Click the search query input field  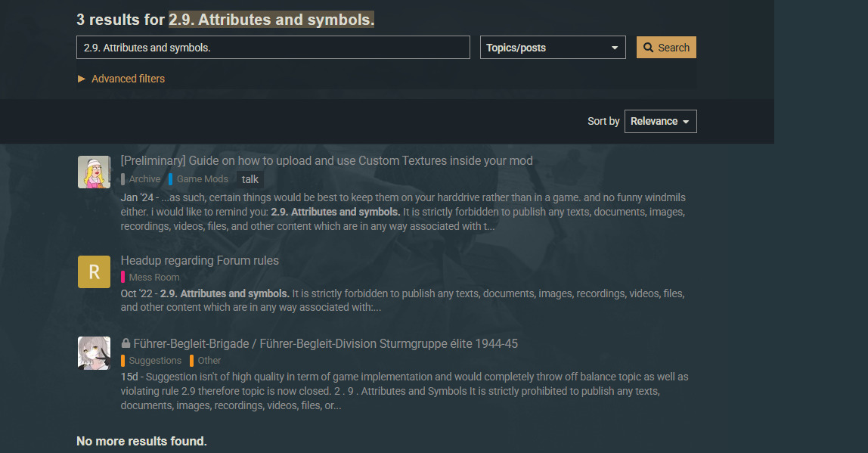click(273, 48)
